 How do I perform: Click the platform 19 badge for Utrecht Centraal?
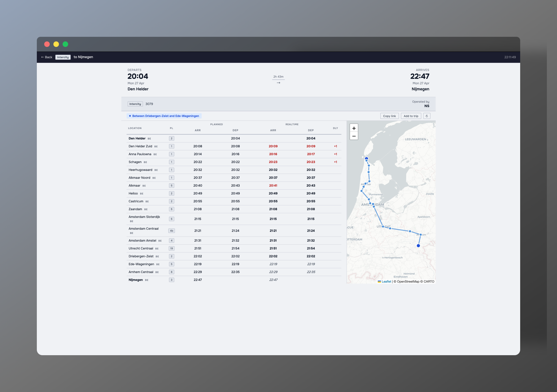coord(171,248)
